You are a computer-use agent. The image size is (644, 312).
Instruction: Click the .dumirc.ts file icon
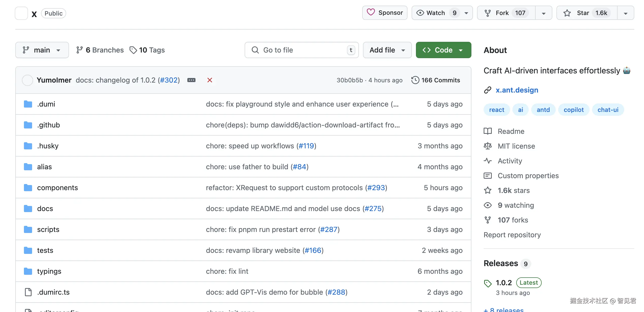(x=28, y=292)
